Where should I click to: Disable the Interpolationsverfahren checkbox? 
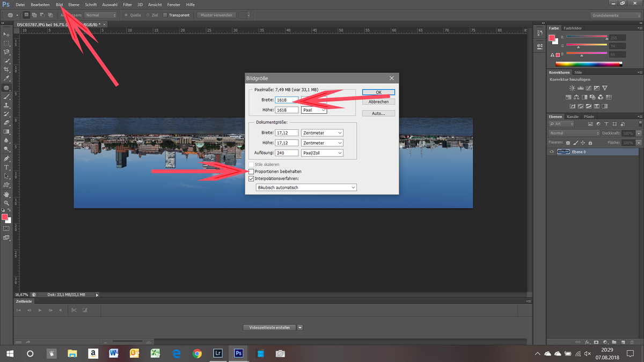251,178
